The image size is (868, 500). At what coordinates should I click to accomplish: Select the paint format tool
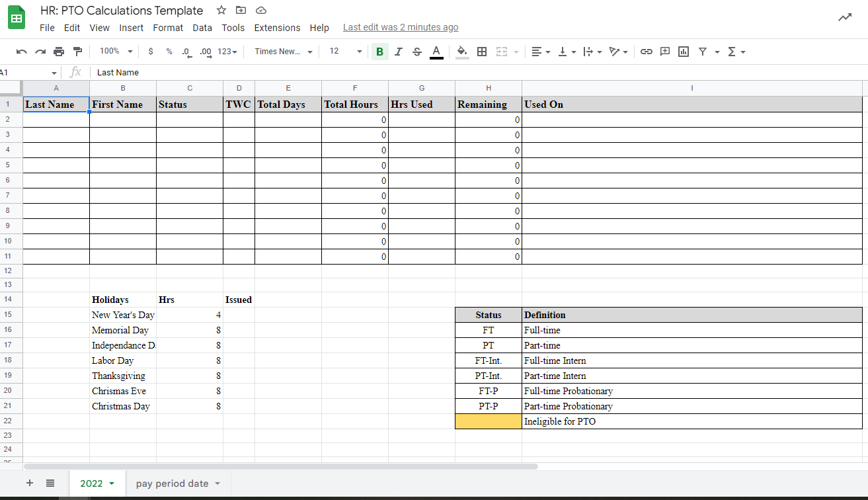(77, 52)
